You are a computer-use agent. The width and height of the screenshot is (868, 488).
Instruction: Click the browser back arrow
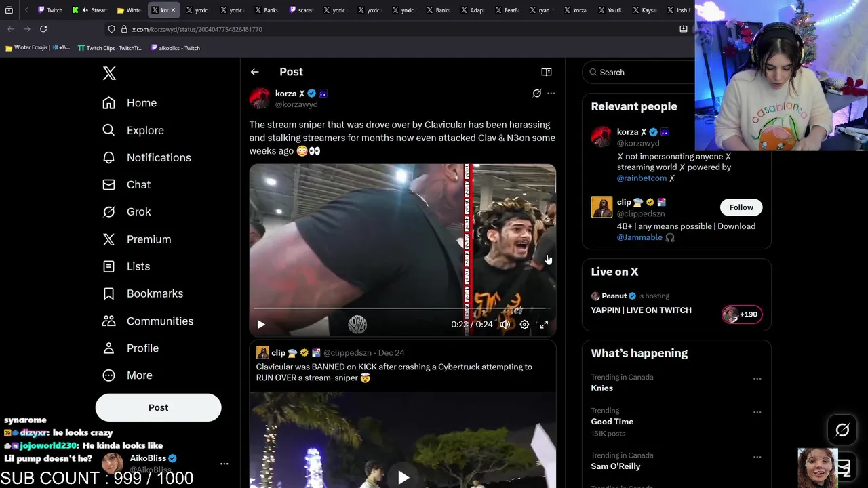[x=11, y=29]
